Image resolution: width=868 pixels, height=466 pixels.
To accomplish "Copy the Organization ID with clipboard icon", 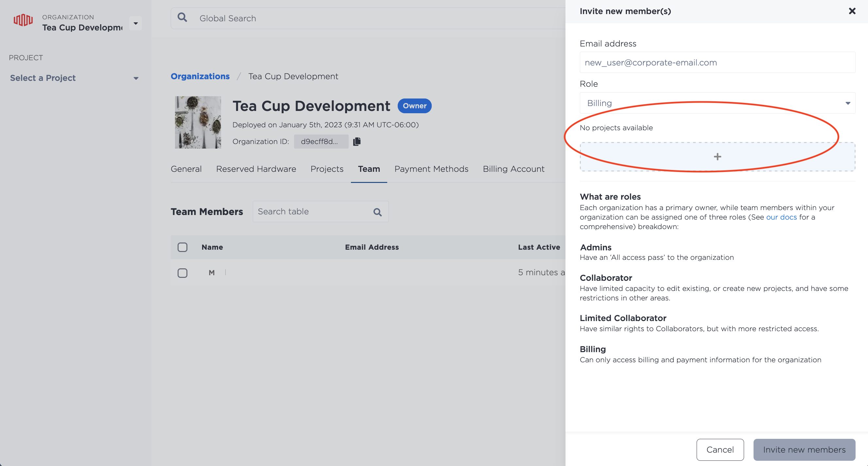I will click(357, 141).
